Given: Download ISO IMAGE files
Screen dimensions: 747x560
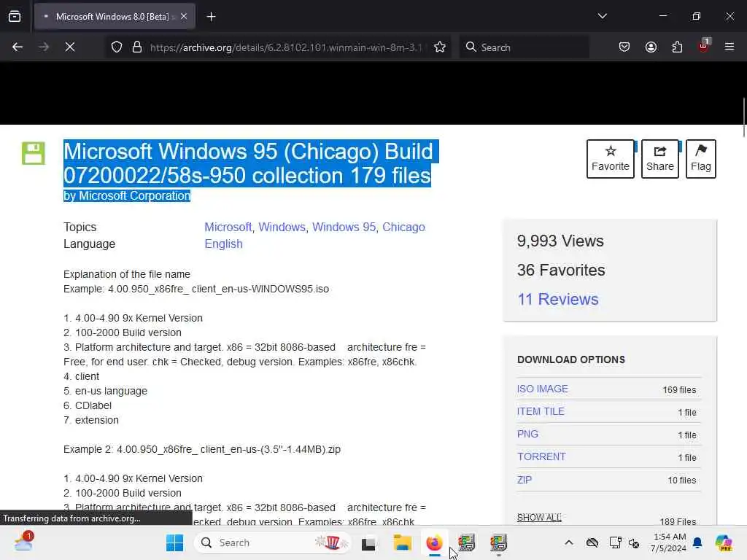Looking at the screenshot, I should (x=543, y=389).
